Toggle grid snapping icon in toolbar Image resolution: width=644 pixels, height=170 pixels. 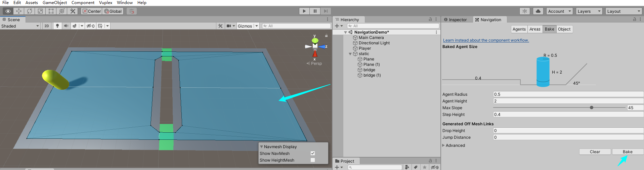click(x=132, y=11)
